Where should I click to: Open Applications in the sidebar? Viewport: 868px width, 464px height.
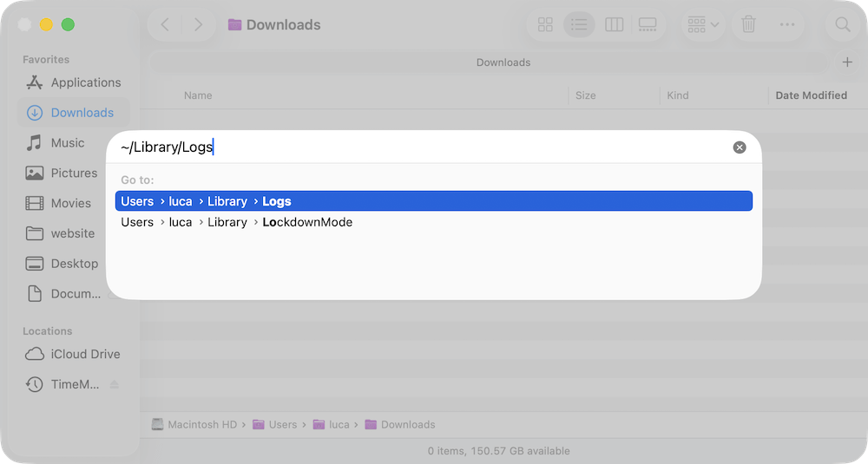(73, 82)
